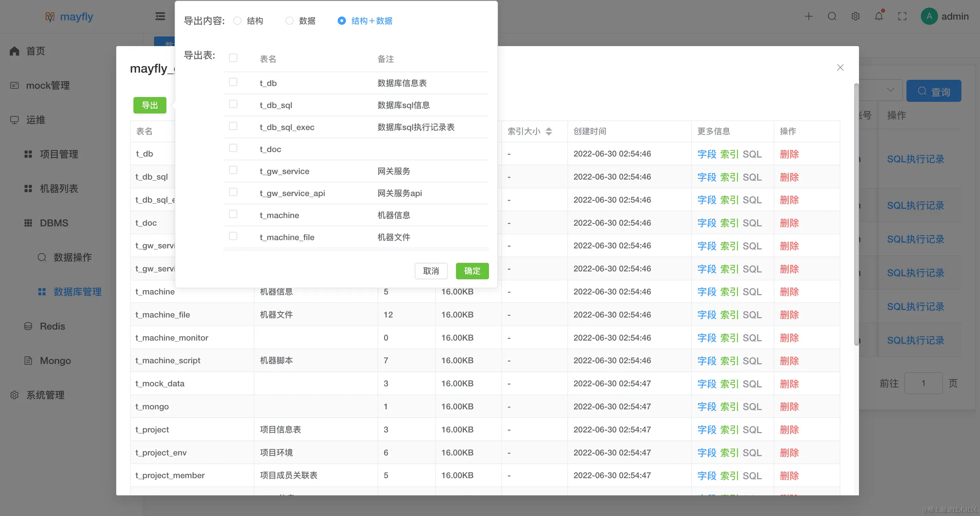Click the plus icon in top bar
This screenshot has height=516, width=980.
pos(808,17)
